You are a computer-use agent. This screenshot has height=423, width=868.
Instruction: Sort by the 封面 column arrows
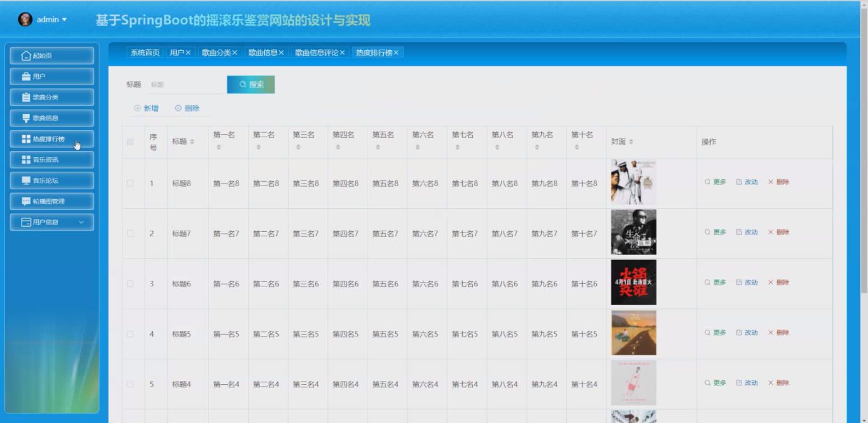tap(631, 142)
